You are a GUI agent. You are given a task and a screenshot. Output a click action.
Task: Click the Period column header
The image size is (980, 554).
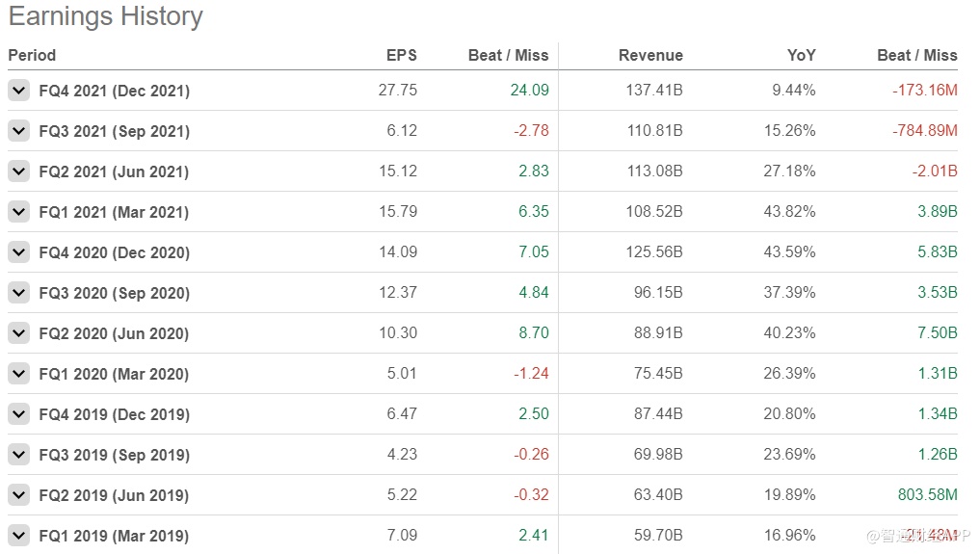[x=32, y=55]
